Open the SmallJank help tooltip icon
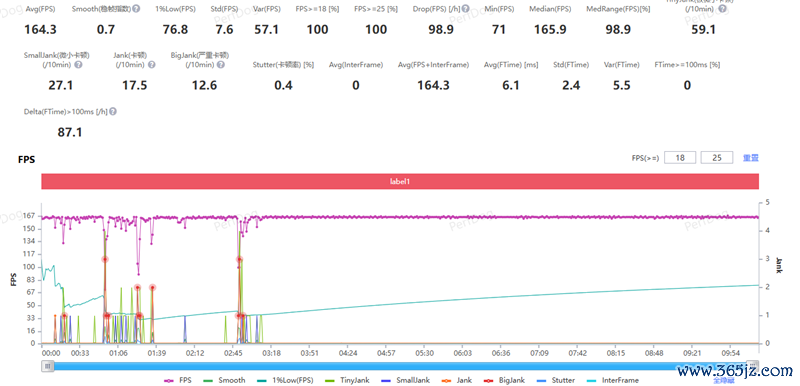 coord(78,65)
